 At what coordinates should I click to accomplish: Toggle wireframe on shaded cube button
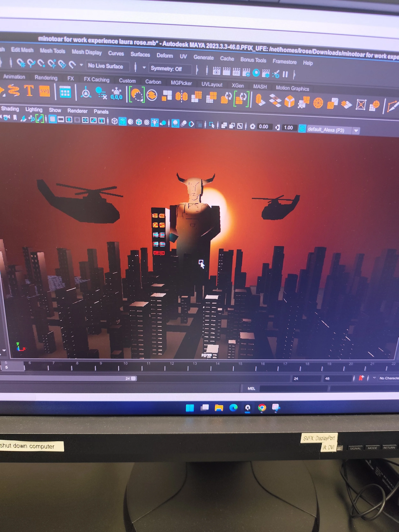click(x=139, y=122)
